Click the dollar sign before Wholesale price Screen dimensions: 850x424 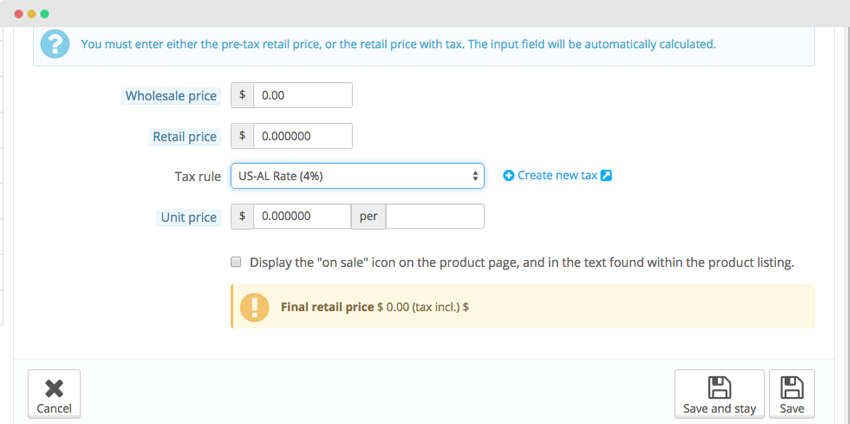(x=242, y=95)
